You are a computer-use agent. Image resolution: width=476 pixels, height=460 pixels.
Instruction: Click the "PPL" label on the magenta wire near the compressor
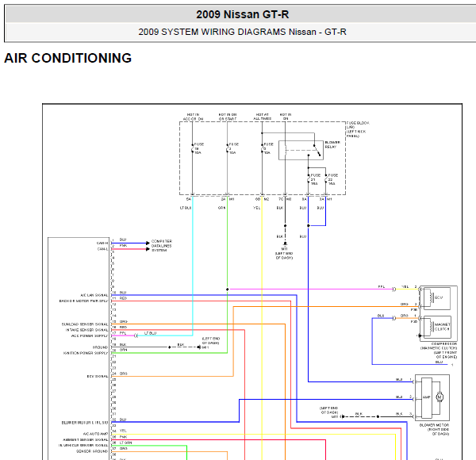pyautogui.click(x=382, y=287)
